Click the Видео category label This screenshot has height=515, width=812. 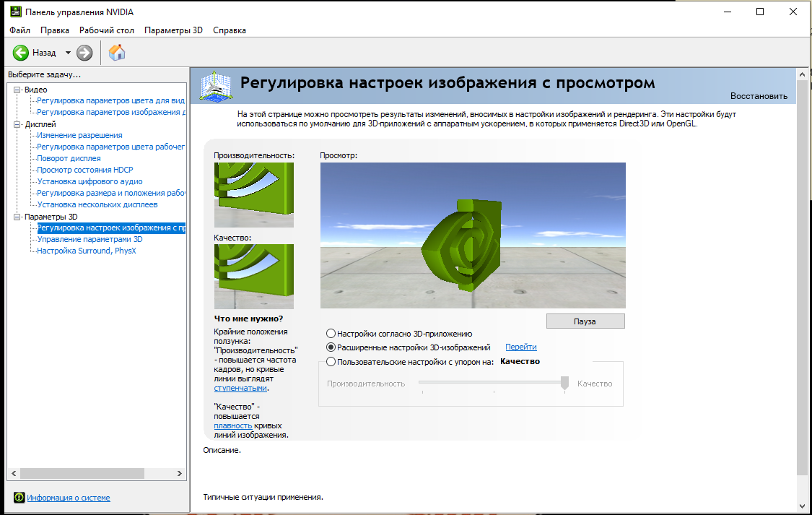click(36, 90)
